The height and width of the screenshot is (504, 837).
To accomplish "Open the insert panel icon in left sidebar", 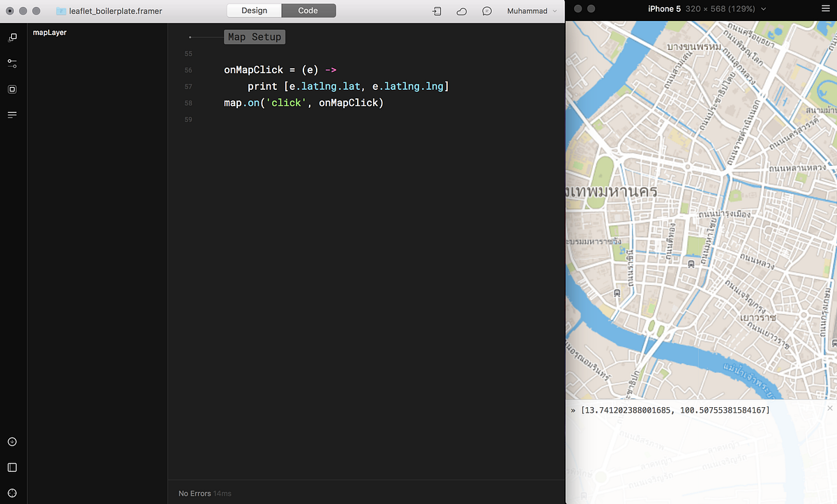I will pyautogui.click(x=11, y=37).
